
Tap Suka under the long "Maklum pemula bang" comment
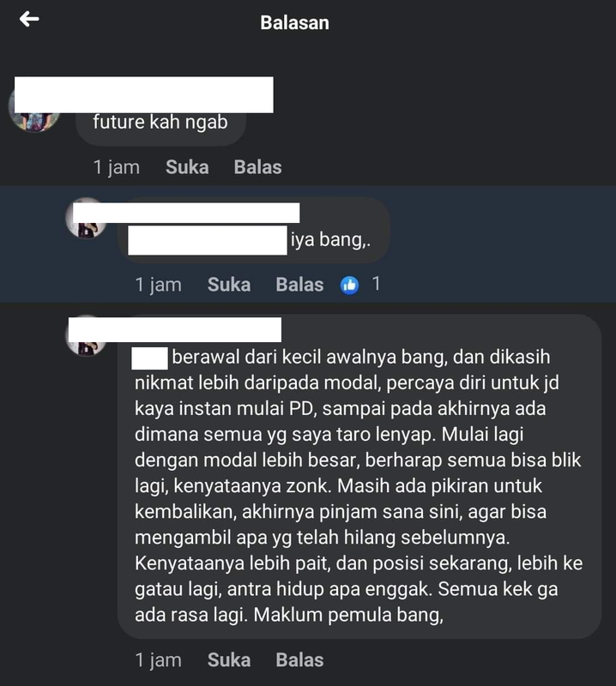(x=229, y=660)
